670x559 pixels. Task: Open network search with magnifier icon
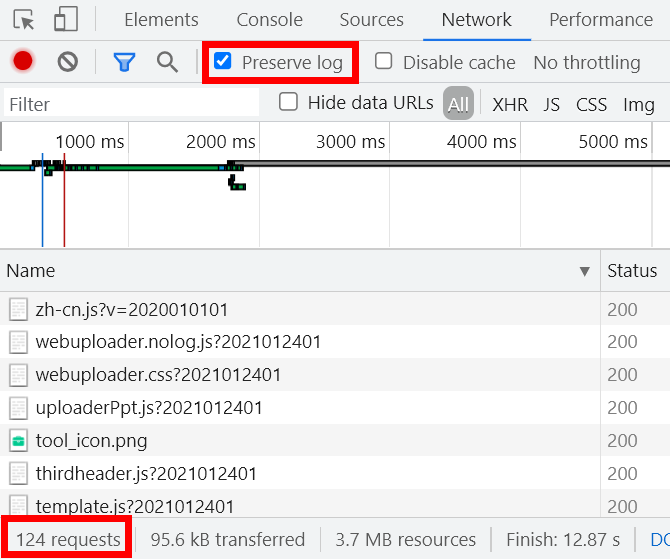[x=168, y=62]
